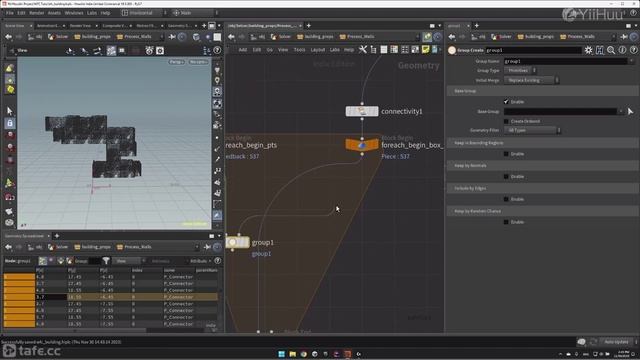Toggle the Create Ordered checkbox
This screenshot has height=360, width=640.
[506, 121]
